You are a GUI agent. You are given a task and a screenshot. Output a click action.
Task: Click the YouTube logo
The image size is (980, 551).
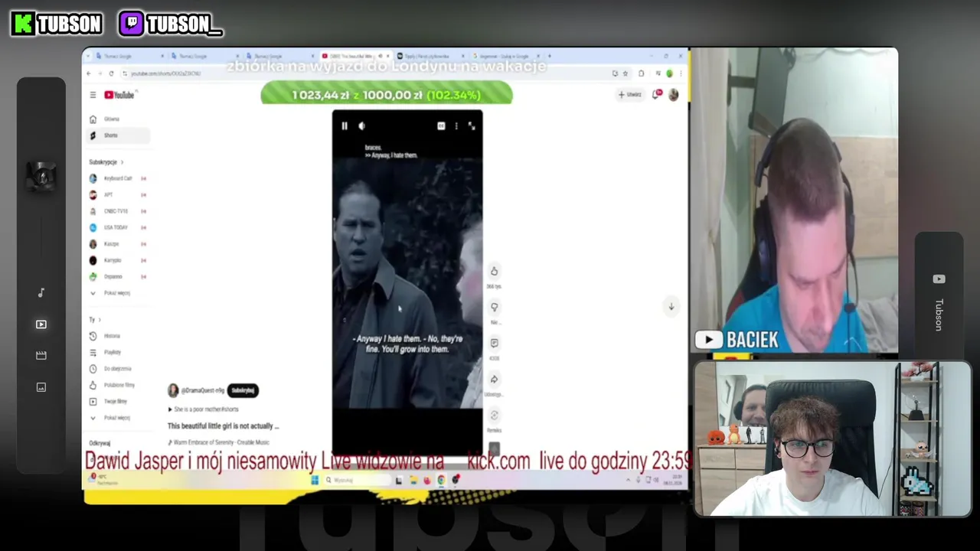(x=119, y=95)
